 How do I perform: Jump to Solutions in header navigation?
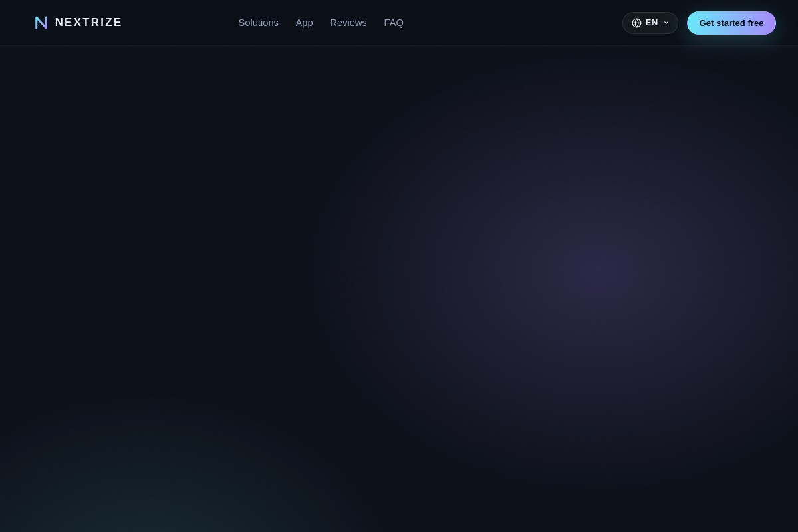tap(258, 23)
